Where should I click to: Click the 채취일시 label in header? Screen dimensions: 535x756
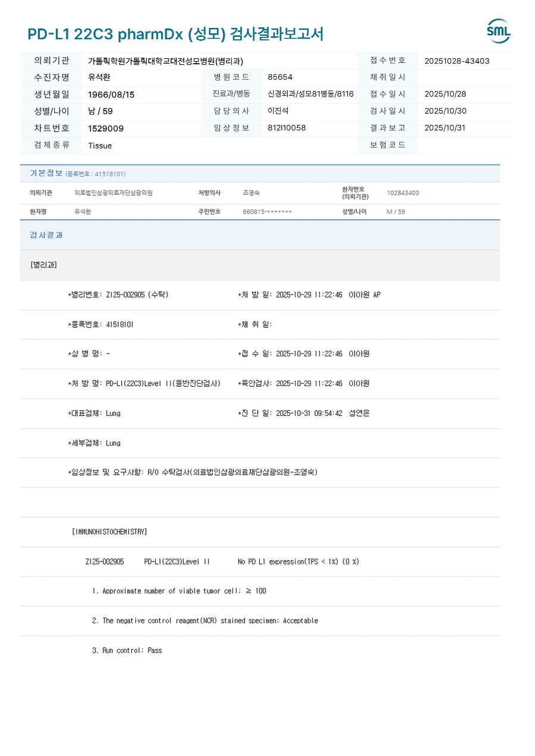[388, 77]
